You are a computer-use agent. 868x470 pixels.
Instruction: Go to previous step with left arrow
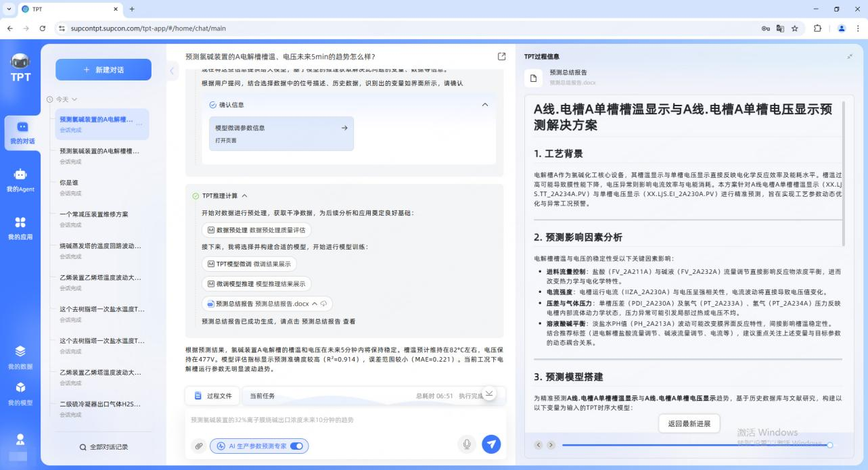pyautogui.click(x=539, y=445)
